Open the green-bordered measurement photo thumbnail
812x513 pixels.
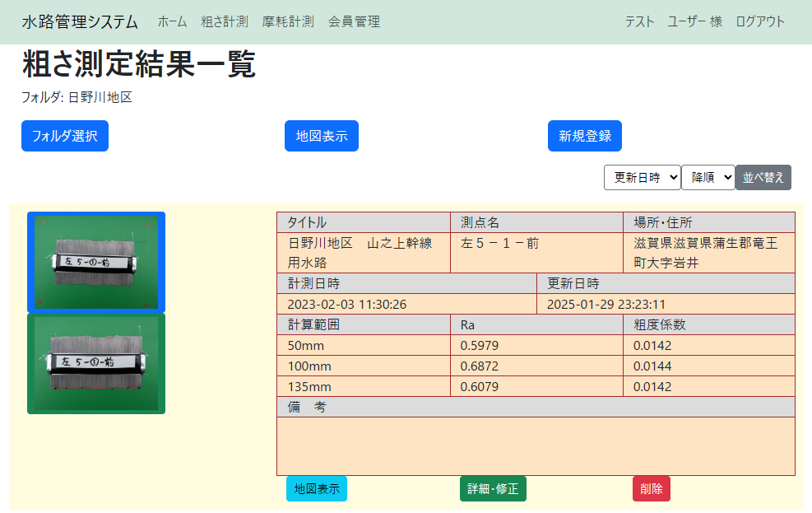[x=96, y=363]
